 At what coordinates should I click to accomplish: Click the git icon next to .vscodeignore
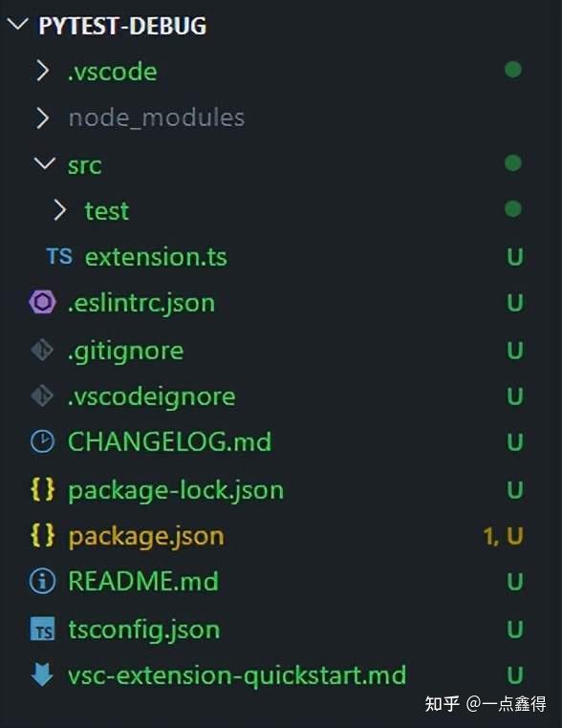click(42, 396)
